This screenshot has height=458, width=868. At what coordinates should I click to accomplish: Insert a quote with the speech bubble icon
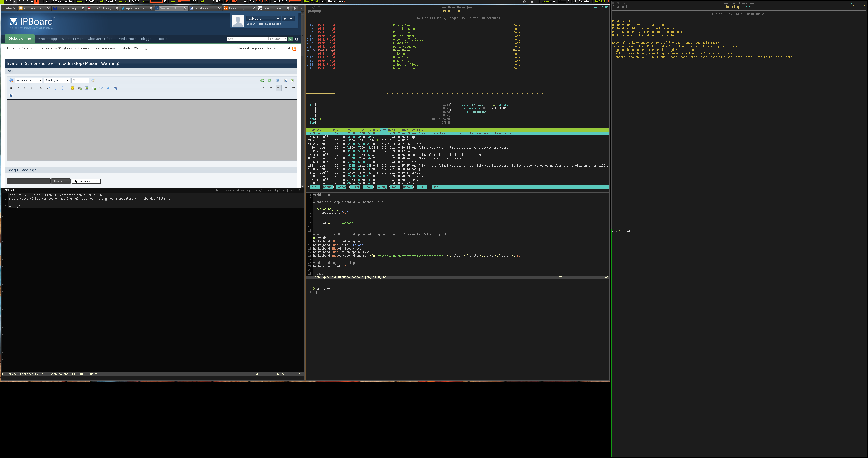[x=101, y=88]
